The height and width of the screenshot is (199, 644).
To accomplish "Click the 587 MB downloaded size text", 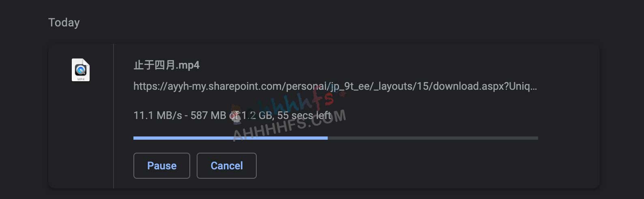I will [208, 115].
